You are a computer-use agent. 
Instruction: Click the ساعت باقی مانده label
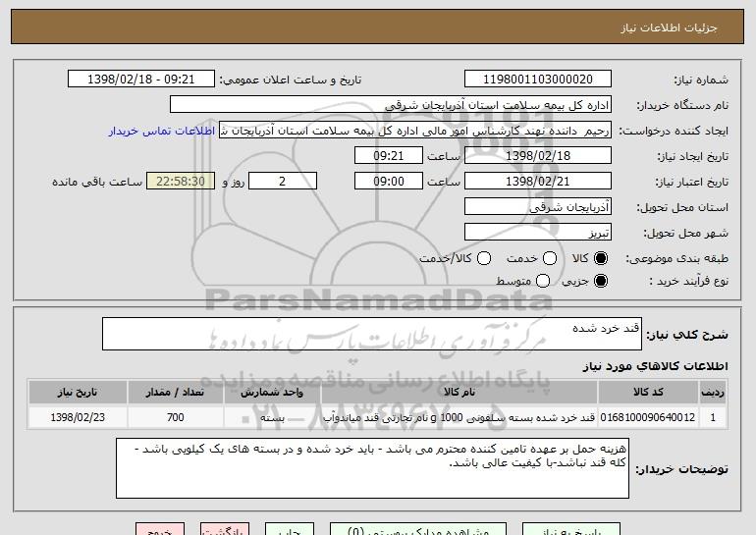tap(97, 182)
